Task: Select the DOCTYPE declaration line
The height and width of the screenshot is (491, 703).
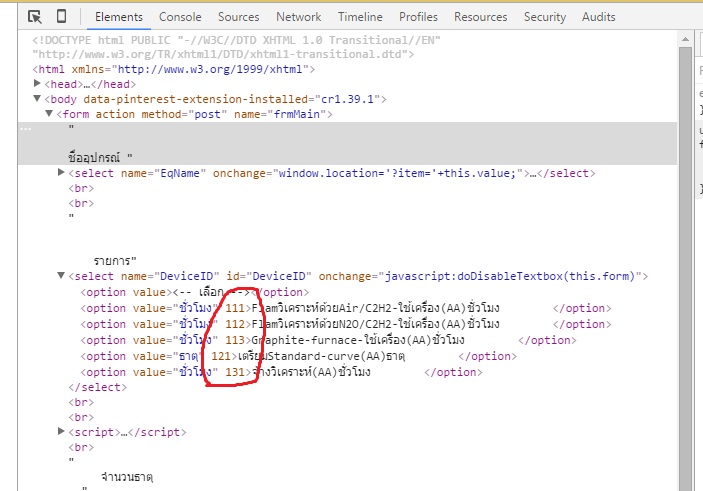Action: pyautogui.click(x=236, y=47)
